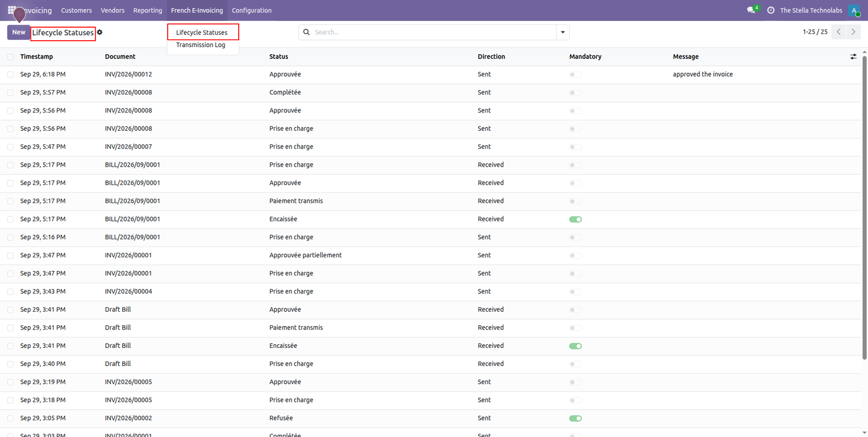868x437 pixels.
Task: Open the Customers menu
Action: pos(76,10)
